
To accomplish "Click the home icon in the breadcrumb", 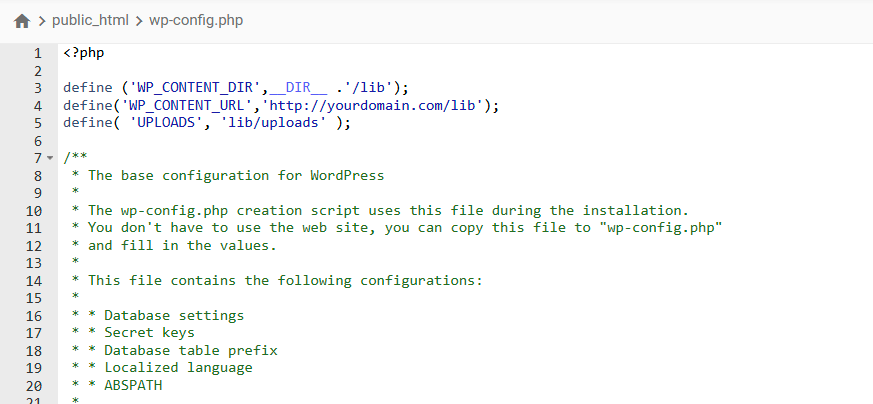I will pyautogui.click(x=21, y=20).
